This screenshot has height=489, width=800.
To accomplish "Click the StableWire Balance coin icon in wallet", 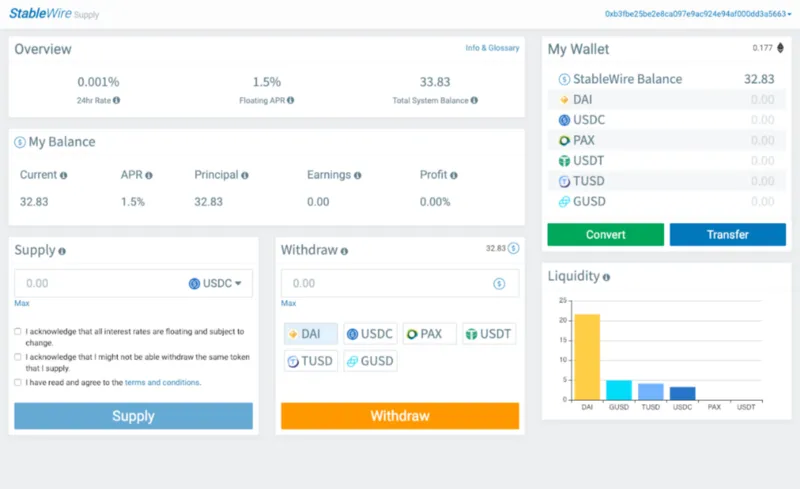I will pyautogui.click(x=564, y=79).
